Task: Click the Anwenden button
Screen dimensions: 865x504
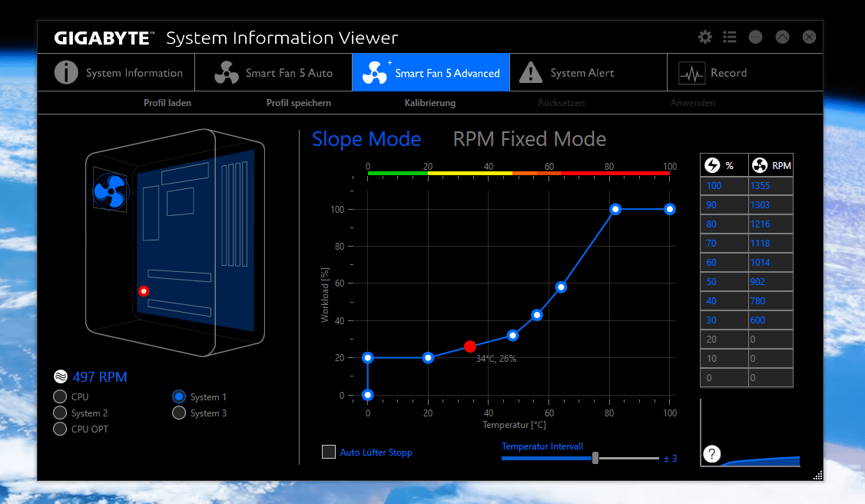Action: coord(692,102)
